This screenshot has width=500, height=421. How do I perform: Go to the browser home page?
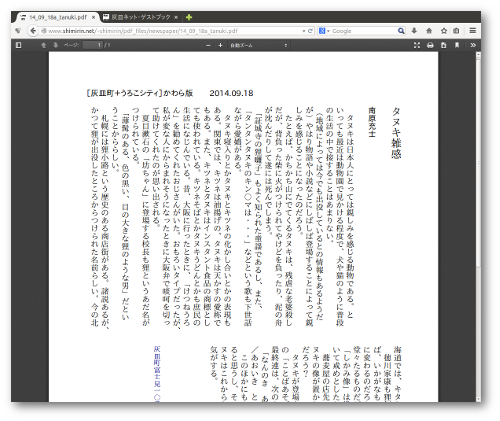tap(429, 31)
